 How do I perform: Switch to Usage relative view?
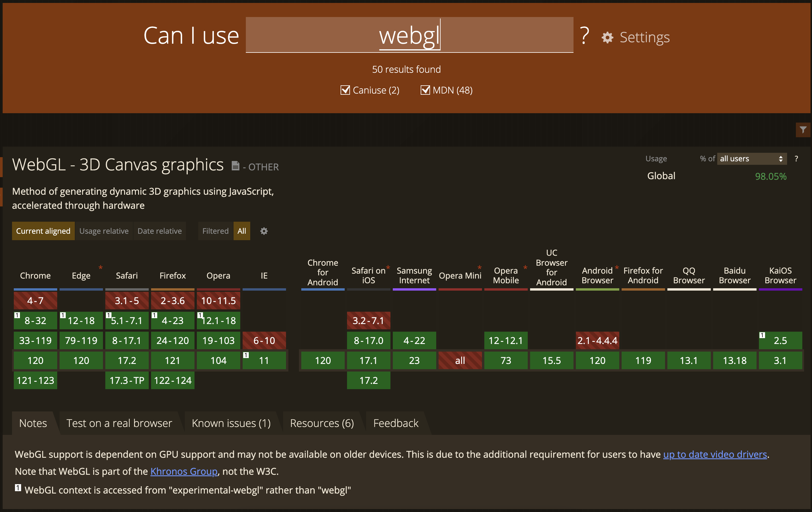click(104, 231)
